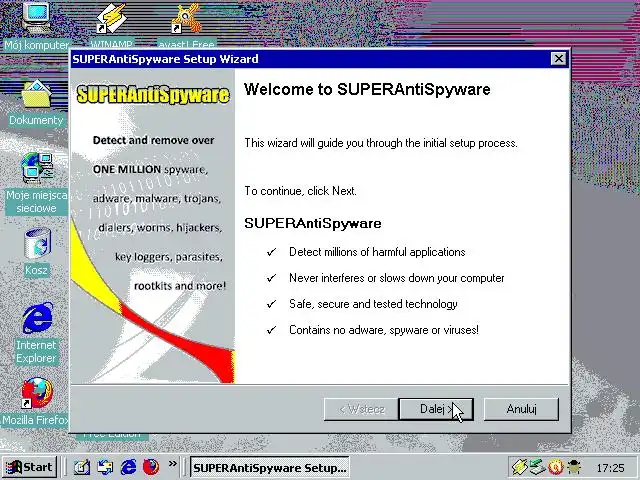Viewport: 640px width, 480px height.
Task: Click the SUPERAntiSpyware yellow logo banner
Action: point(153,94)
